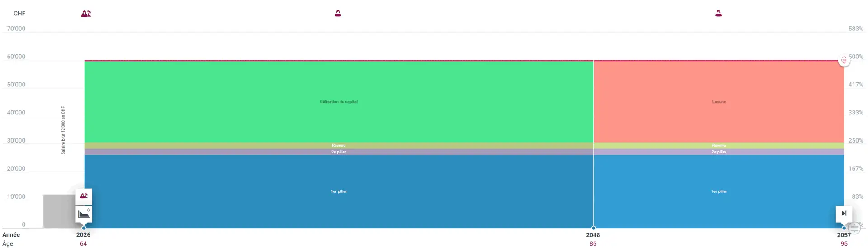The width and height of the screenshot is (868, 248).
Task: Click the red 'Lacune' area
Action: (x=719, y=102)
